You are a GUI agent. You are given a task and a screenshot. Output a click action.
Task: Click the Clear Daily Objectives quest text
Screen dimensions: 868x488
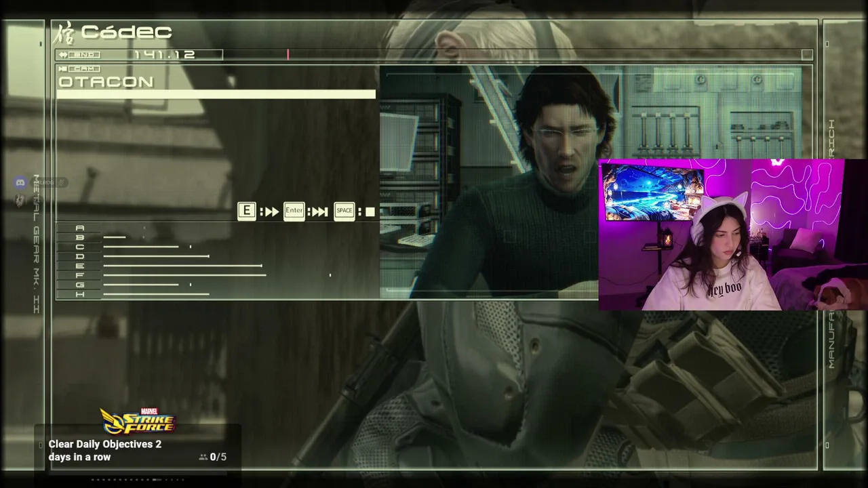pos(105,451)
